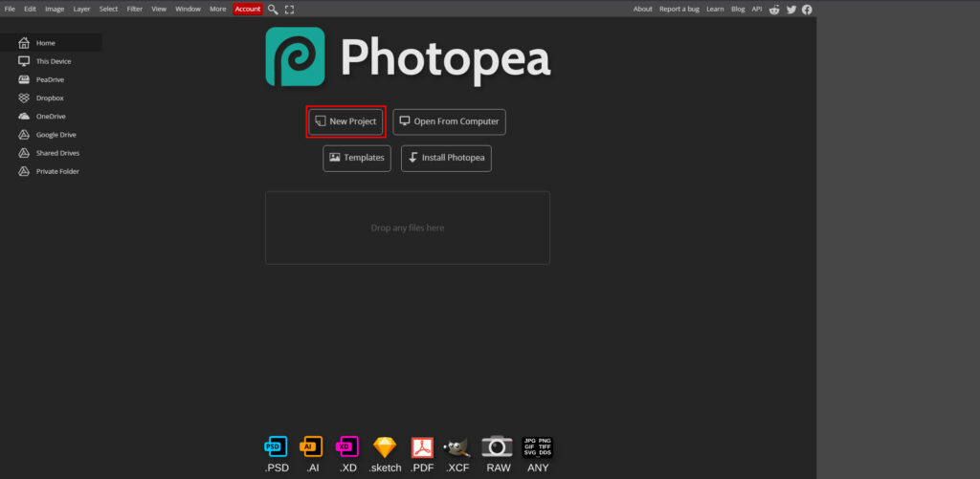Open Private Folder in sidebar
The height and width of the screenshot is (479, 980).
(x=52, y=171)
